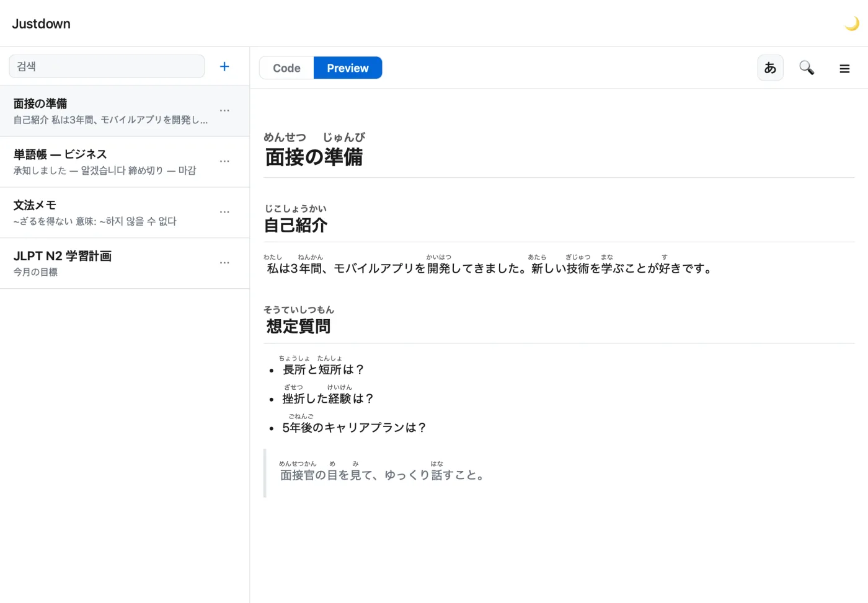Click the 承知しました note preview text
This screenshot has height=603, width=868.
pos(105,170)
